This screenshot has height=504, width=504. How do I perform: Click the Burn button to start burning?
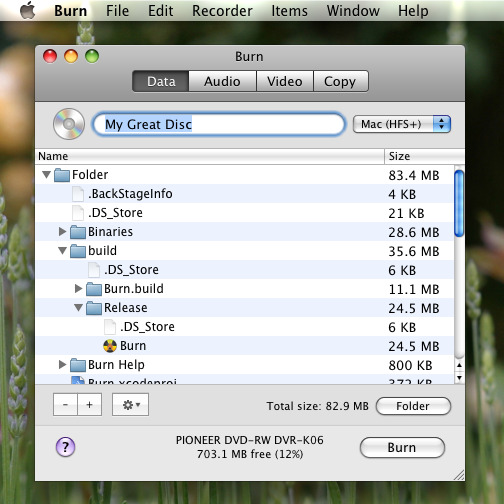[x=402, y=447]
